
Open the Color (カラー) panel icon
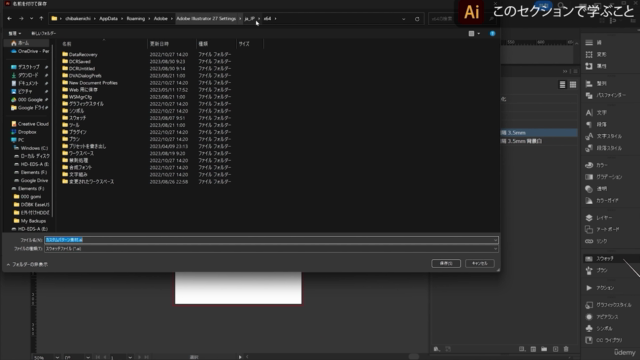pos(589,165)
